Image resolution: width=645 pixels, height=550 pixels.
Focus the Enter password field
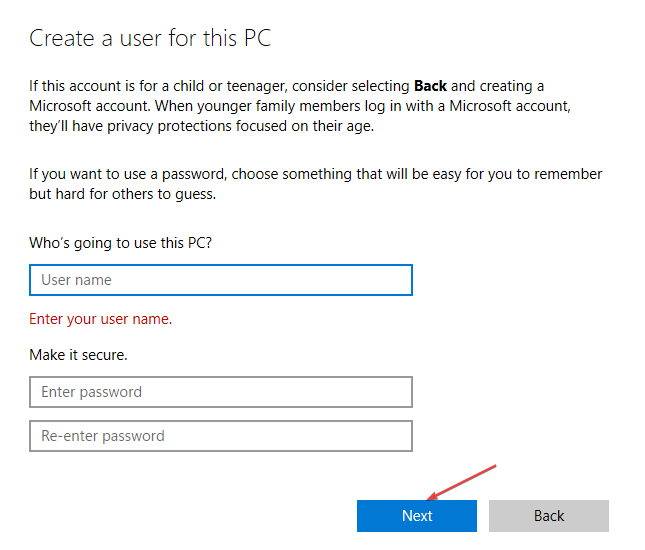coord(220,392)
